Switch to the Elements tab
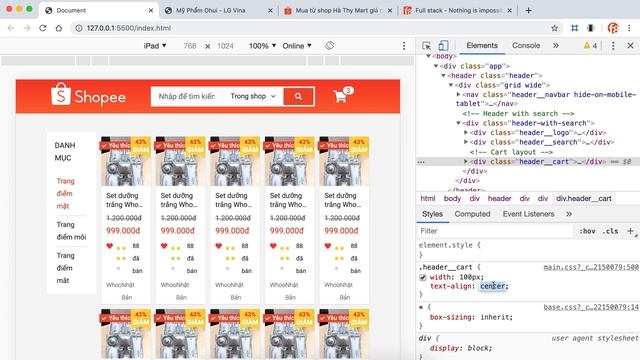640x360 pixels. [482, 45]
